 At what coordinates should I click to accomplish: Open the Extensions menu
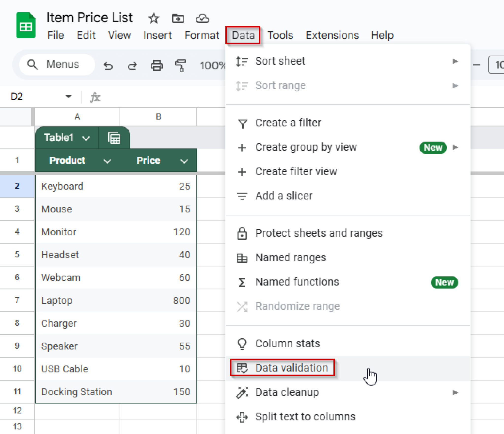click(x=332, y=35)
